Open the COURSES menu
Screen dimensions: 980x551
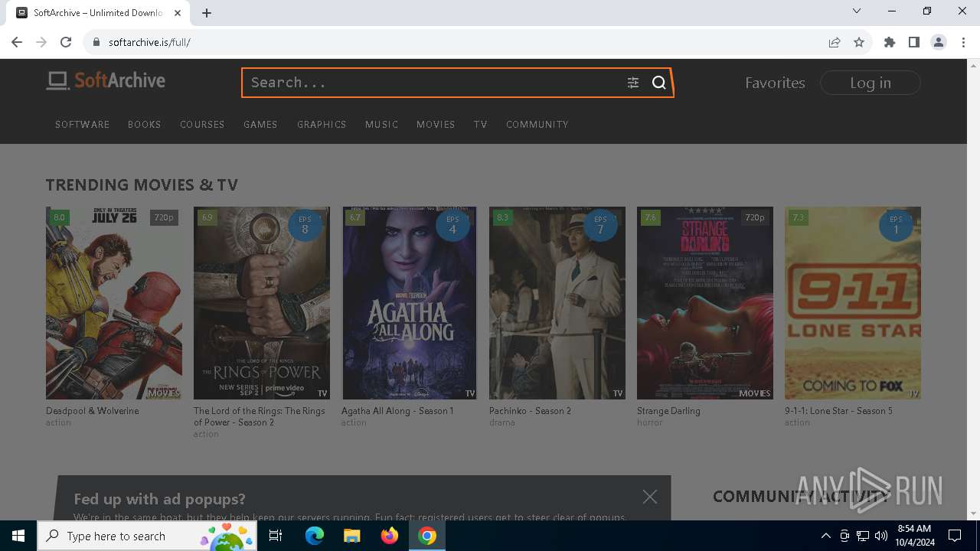tap(202, 124)
